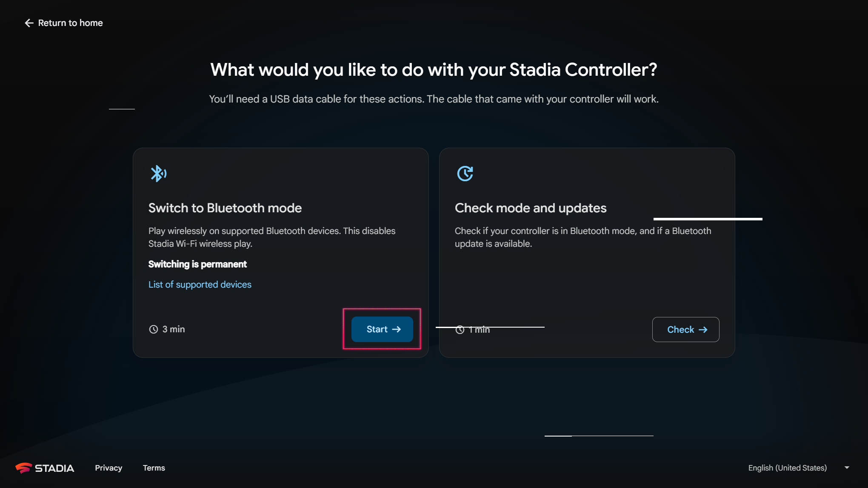
Task: Open the Privacy page
Action: click(x=108, y=468)
